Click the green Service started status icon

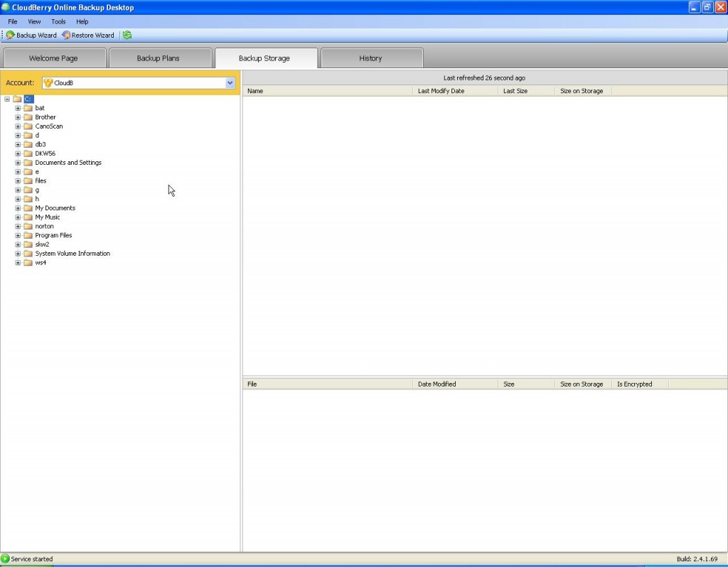click(x=5, y=558)
